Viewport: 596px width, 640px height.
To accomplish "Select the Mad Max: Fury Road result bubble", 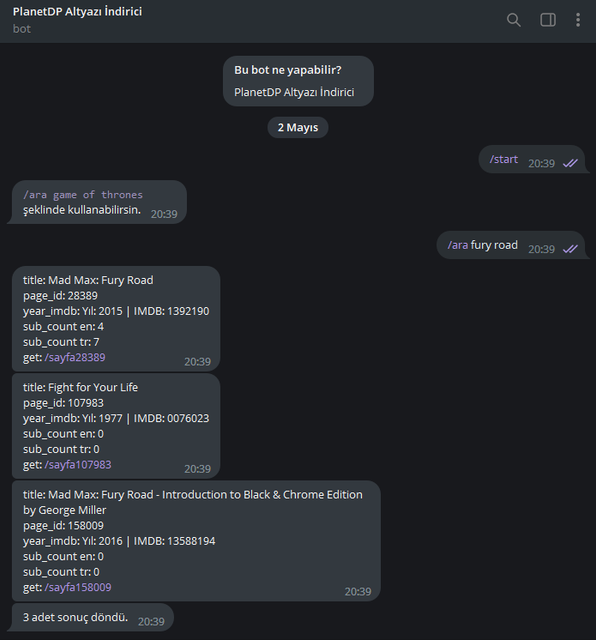I will click(x=116, y=319).
